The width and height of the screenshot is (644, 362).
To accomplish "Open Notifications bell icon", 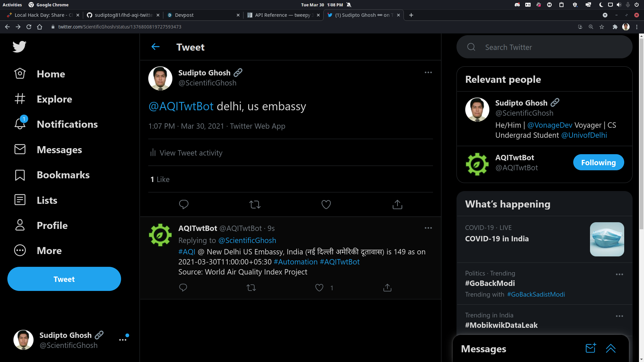I will (x=20, y=124).
